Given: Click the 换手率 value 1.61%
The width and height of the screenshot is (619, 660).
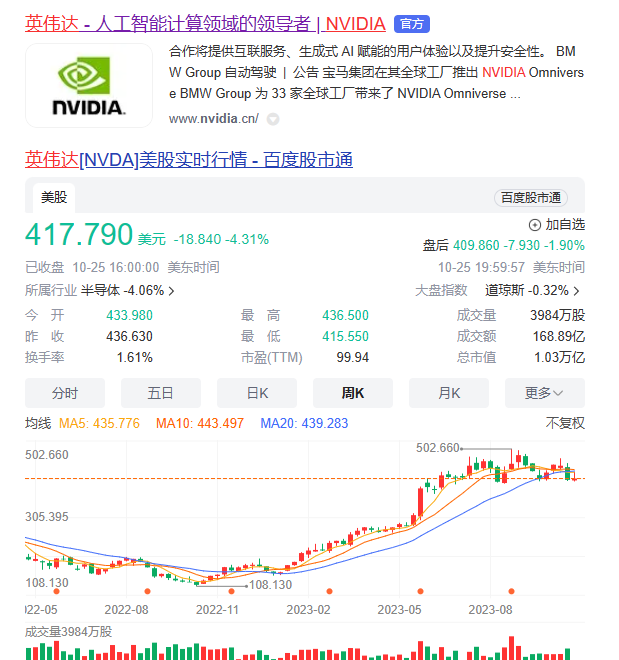Looking at the screenshot, I should coord(135,357).
